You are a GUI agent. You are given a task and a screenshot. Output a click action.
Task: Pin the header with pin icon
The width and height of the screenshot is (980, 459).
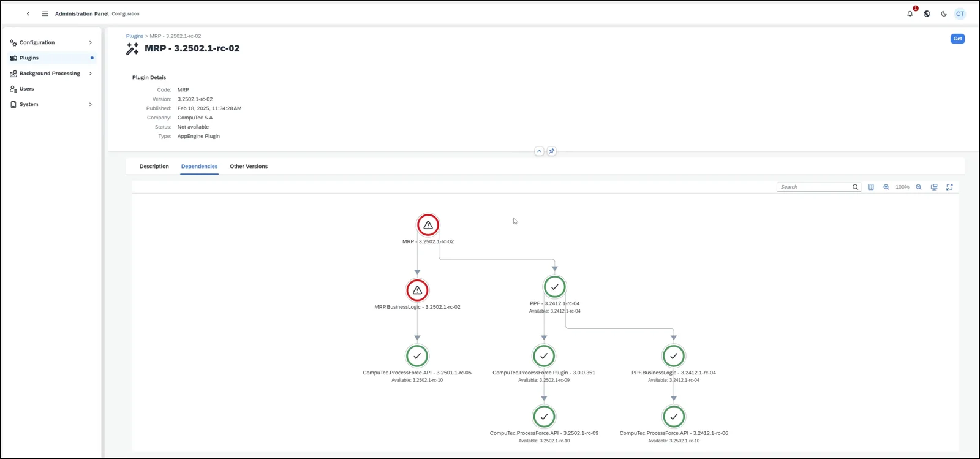coord(551,151)
